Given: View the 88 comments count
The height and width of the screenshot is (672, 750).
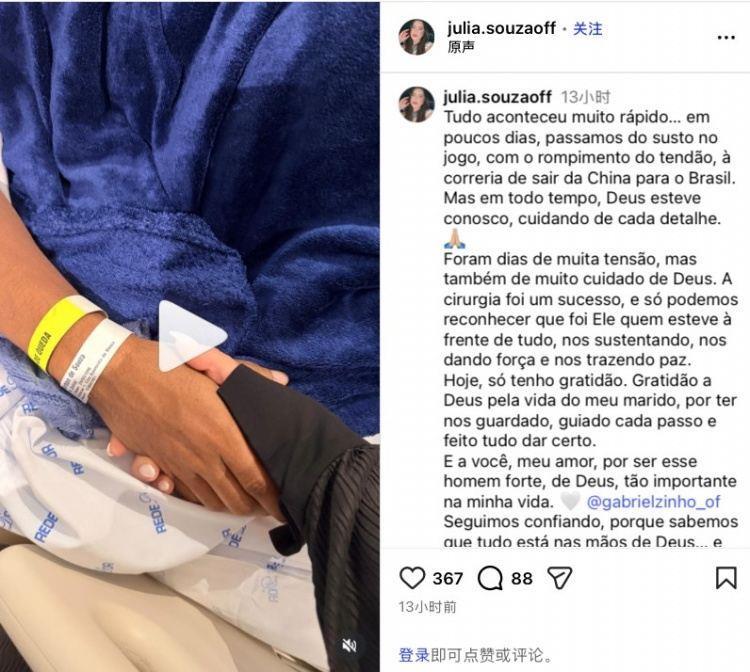Looking at the screenshot, I should click(x=522, y=578).
